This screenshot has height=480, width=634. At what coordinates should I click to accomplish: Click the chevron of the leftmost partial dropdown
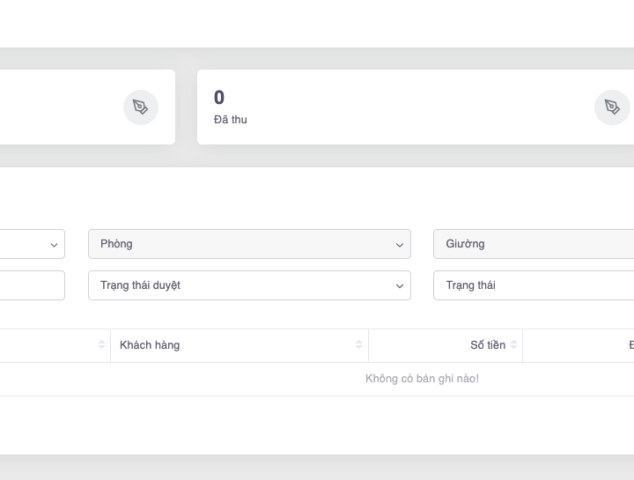[x=53, y=245]
